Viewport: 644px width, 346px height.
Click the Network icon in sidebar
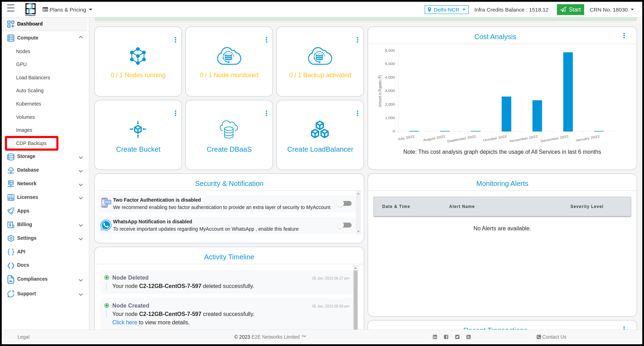tap(11, 184)
